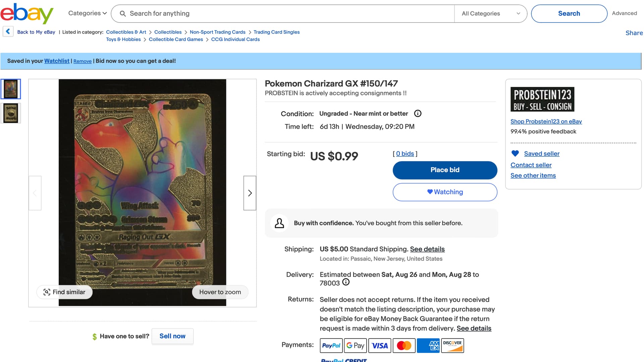Viewport: 644px width, 362px height.
Task: Go to Collectible Card Games category
Action: point(176,40)
